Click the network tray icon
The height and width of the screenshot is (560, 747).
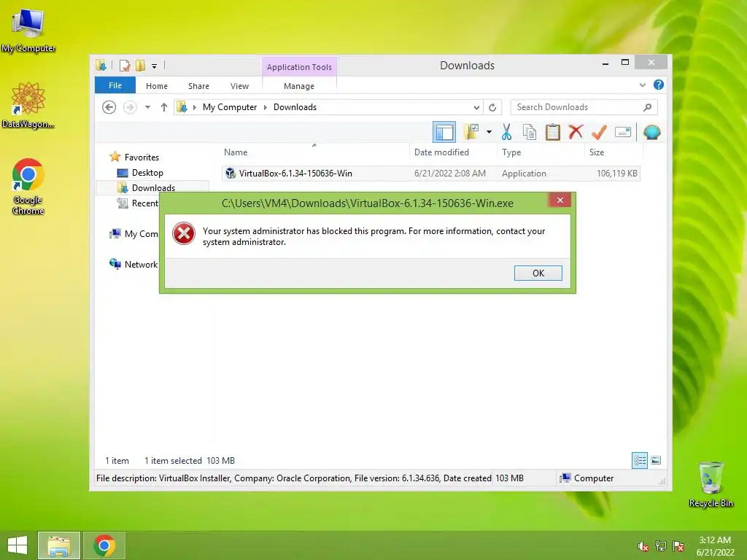(x=660, y=545)
